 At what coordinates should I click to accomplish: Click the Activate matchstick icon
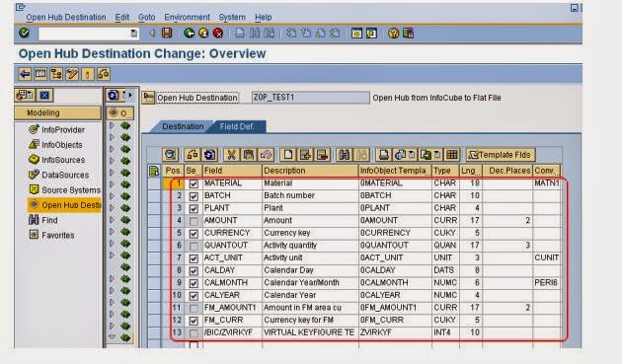coord(87,74)
